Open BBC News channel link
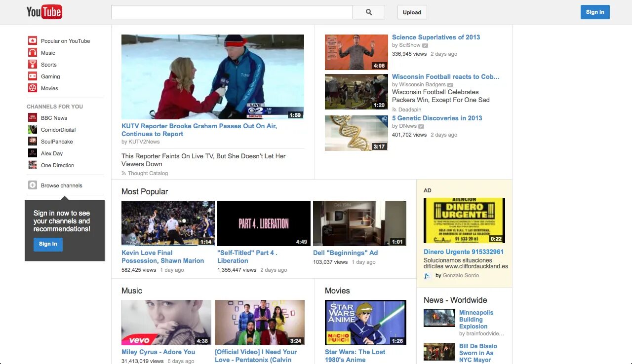Screen dimensions: 632x364 click(54, 118)
